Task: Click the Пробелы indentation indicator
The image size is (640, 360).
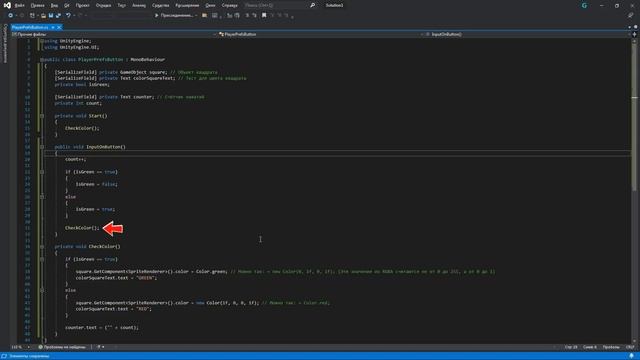Action: 611,347
